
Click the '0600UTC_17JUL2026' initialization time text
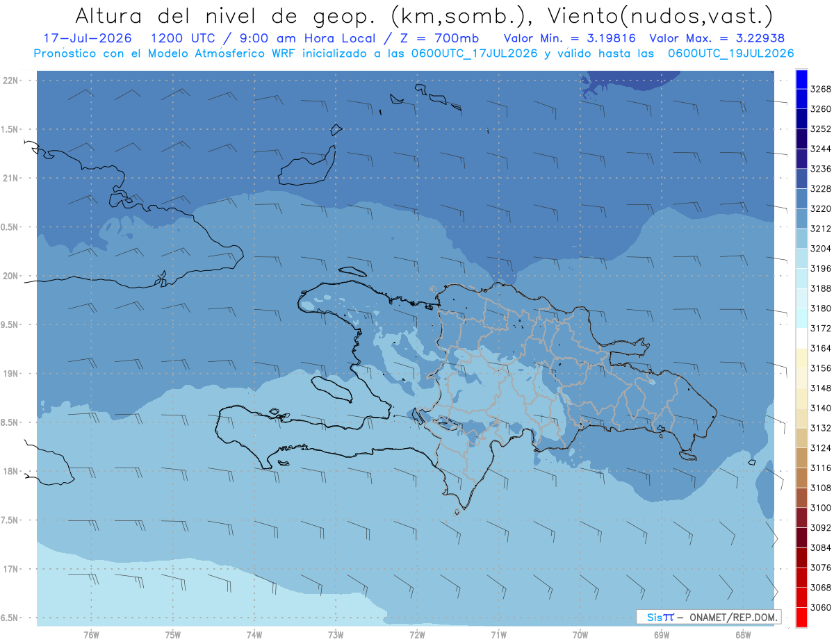click(x=473, y=53)
